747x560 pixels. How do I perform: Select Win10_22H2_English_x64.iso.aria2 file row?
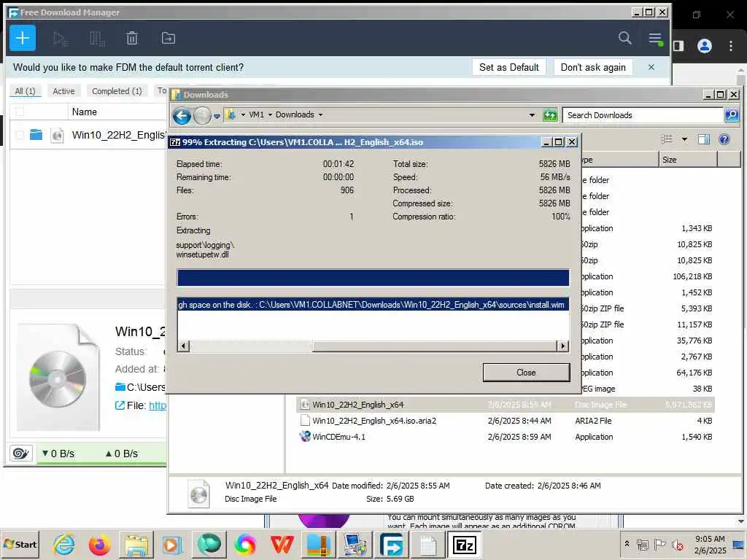[x=505, y=421]
